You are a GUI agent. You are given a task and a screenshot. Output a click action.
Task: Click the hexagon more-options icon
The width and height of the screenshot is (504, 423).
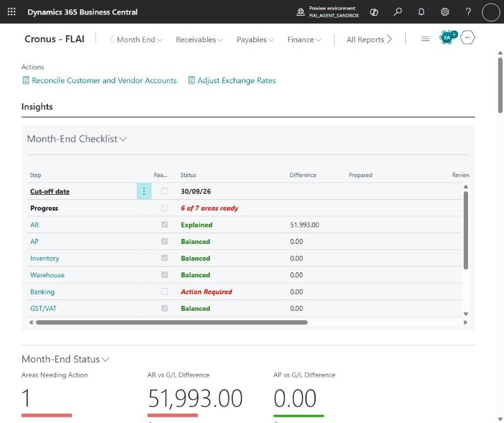tap(467, 38)
